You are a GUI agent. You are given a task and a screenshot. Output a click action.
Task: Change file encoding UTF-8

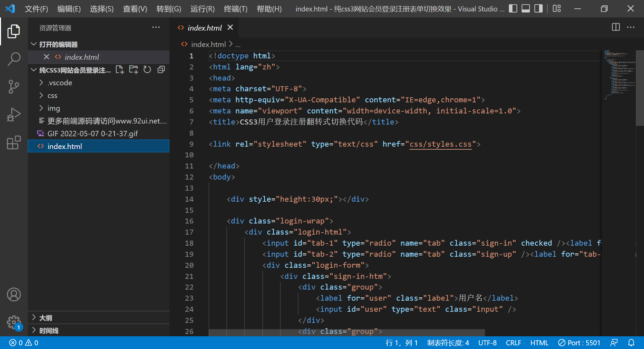point(487,343)
